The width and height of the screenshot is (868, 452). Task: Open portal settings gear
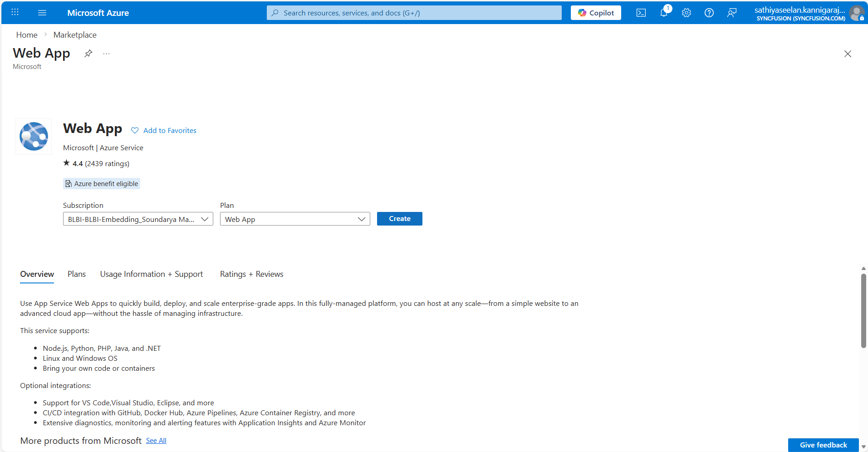(687, 13)
